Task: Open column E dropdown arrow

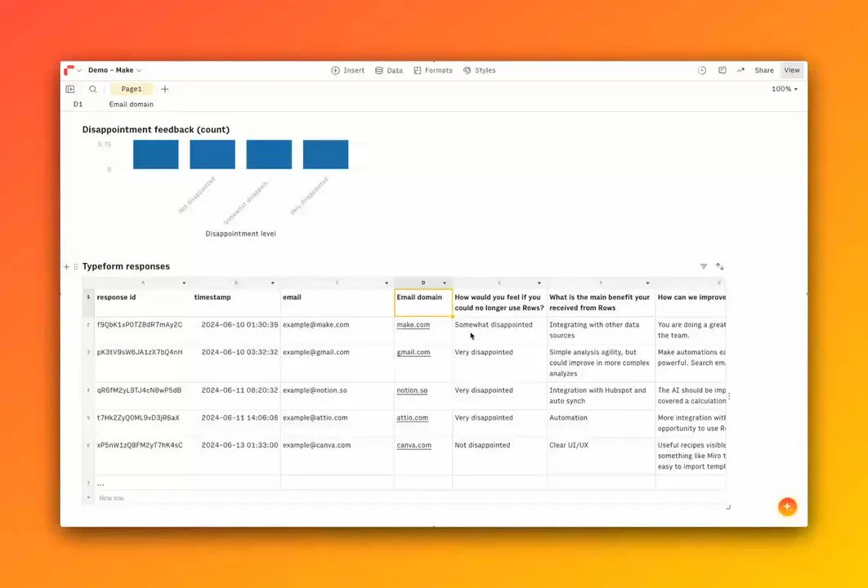Action: pyautogui.click(x=539, y=283)
